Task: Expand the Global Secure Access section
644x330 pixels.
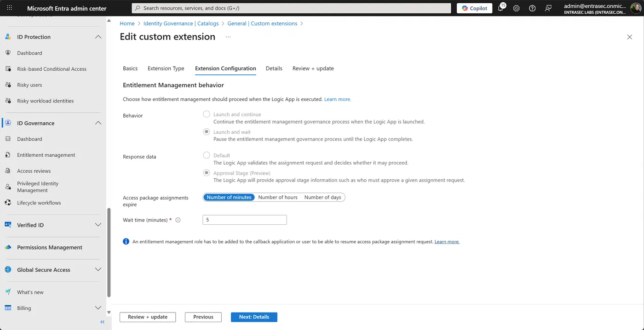Action: 98,270
